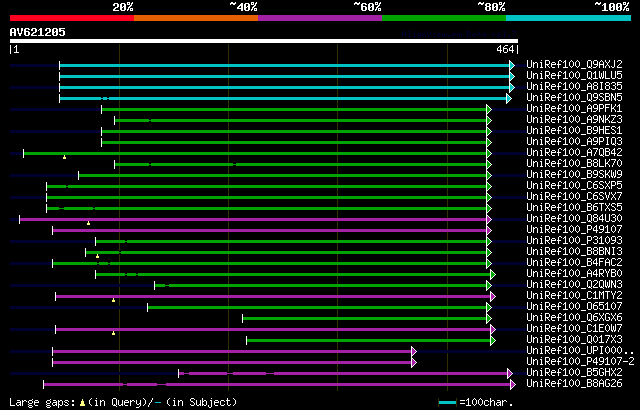Viewport: 640px width, 410px height.
Task: Click the gapped purple bar for B5GHX2
Action: (x=343, y=374)
